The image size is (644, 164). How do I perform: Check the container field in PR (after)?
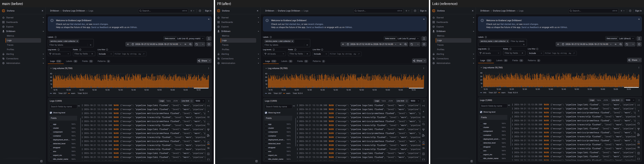[266, 136]
